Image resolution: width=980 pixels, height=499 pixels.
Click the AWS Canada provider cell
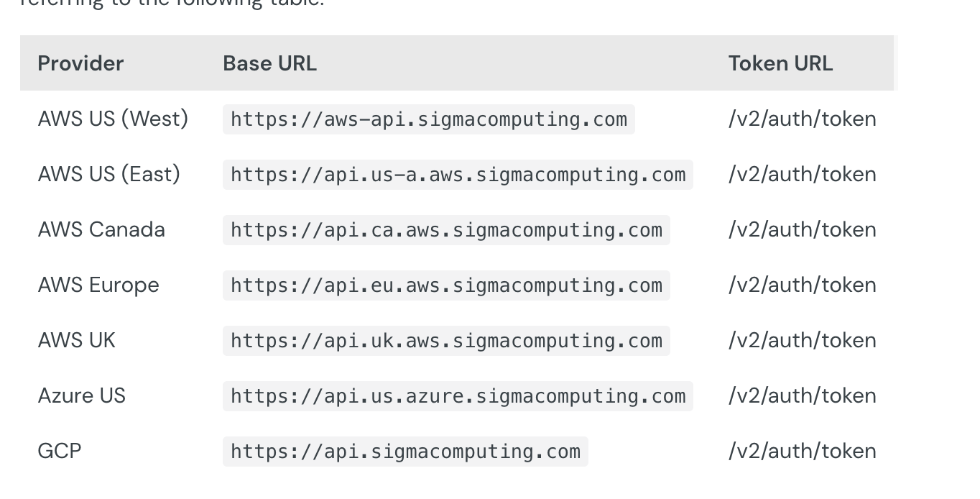pos(101,229)
